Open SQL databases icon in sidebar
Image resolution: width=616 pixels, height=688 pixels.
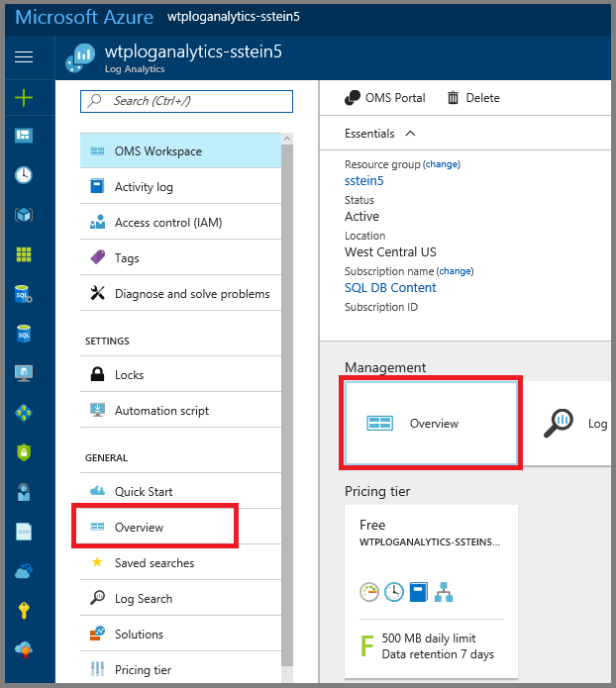coord(24,334)
